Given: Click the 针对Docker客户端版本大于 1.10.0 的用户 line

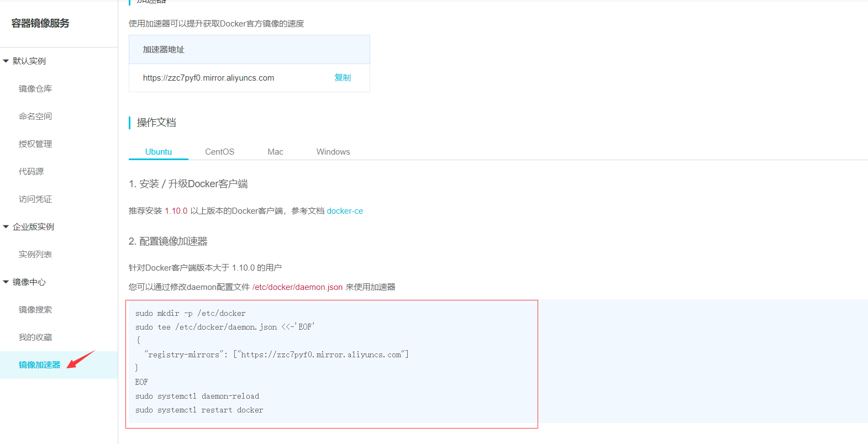Looking at the screenshot, I should 205,268.
